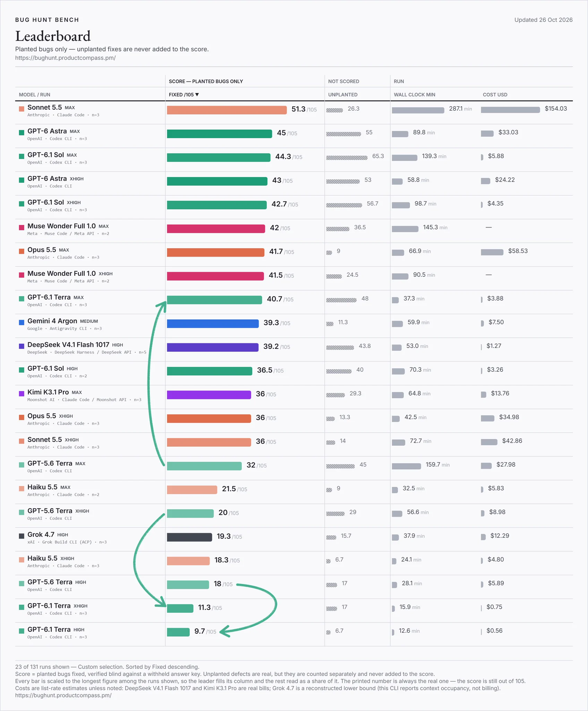
Task: Click the DeepSeek V4.1 Flash 1017 swatch
Action: 22,346
